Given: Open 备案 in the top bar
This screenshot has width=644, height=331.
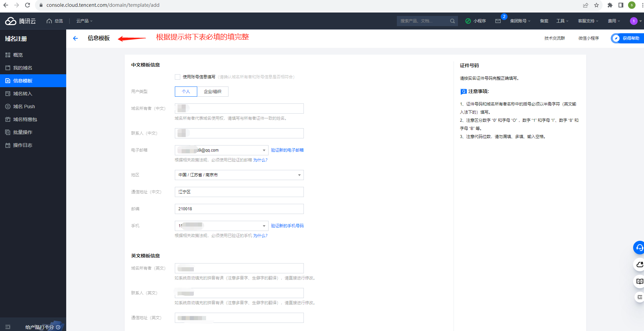Looking at the screenshot, I should 544,21.
